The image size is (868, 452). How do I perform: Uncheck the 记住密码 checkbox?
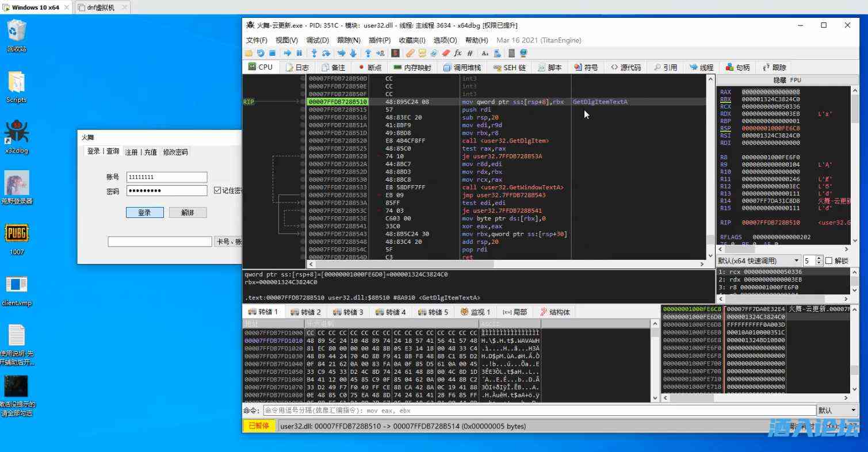pyautogui.click(x=217, y=190)
